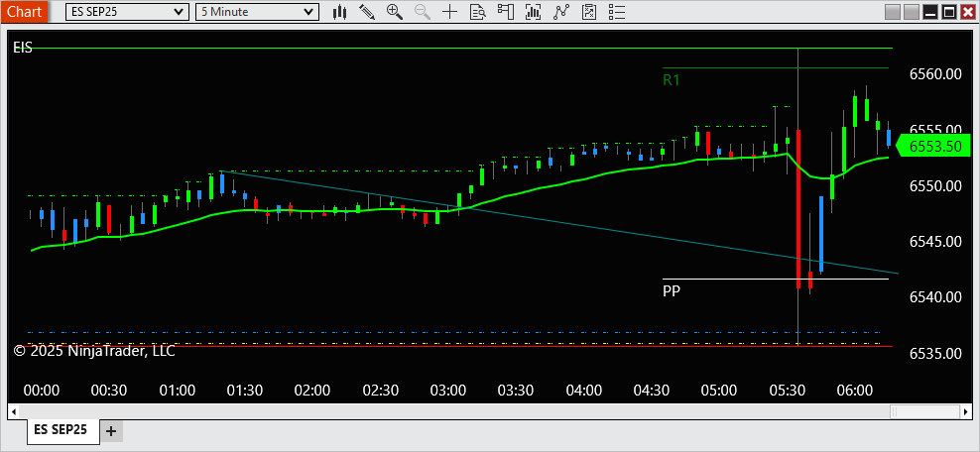Viewport: 980px width, 452px height.
Task: Click the 00:00 time axis label
Action: pyautogui.click(x=42, y=391)
